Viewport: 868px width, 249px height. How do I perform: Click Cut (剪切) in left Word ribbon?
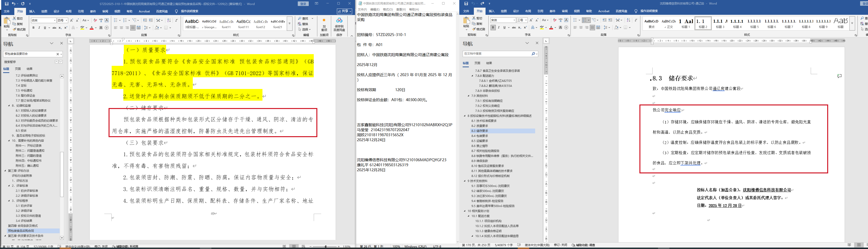click(x=17, y=19)
